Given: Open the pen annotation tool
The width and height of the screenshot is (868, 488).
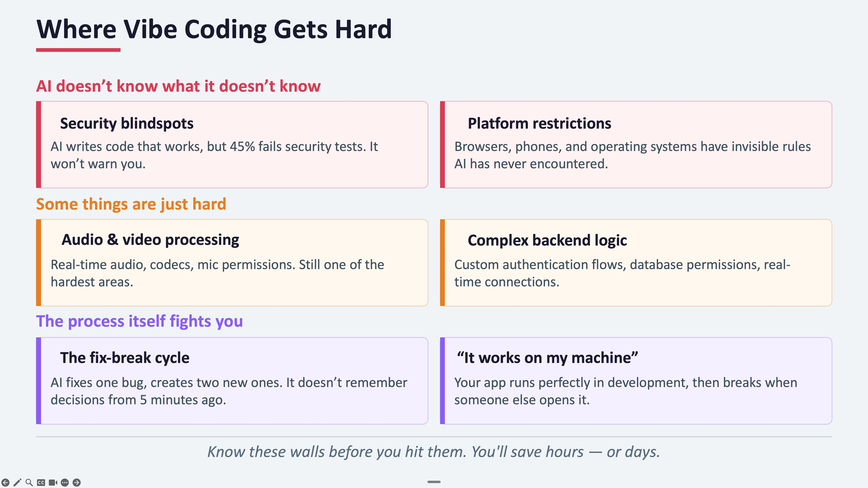Looking at the screenshot, I should pos(17,482).
